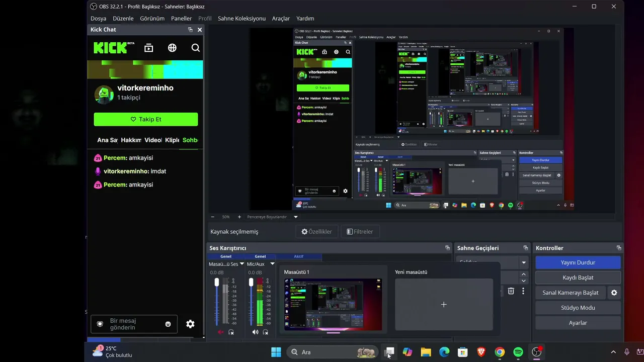
Task: Open the Kick chat settings gear
Action: [190, 324]
